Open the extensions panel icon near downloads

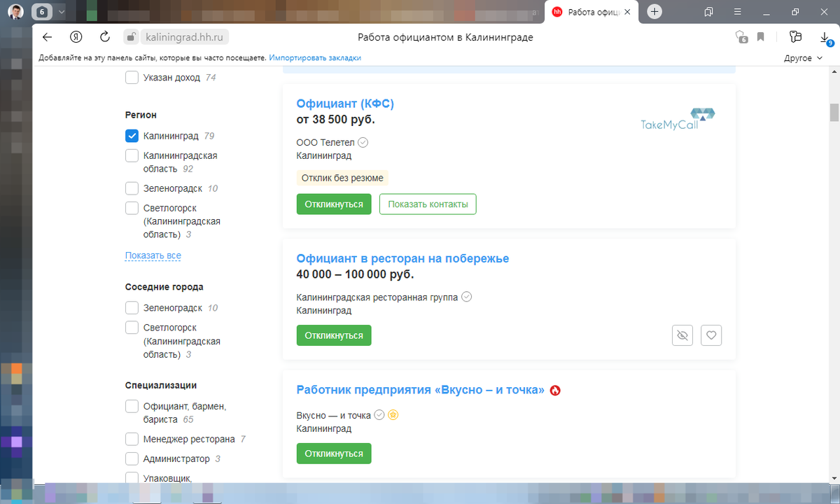[794, 37]
